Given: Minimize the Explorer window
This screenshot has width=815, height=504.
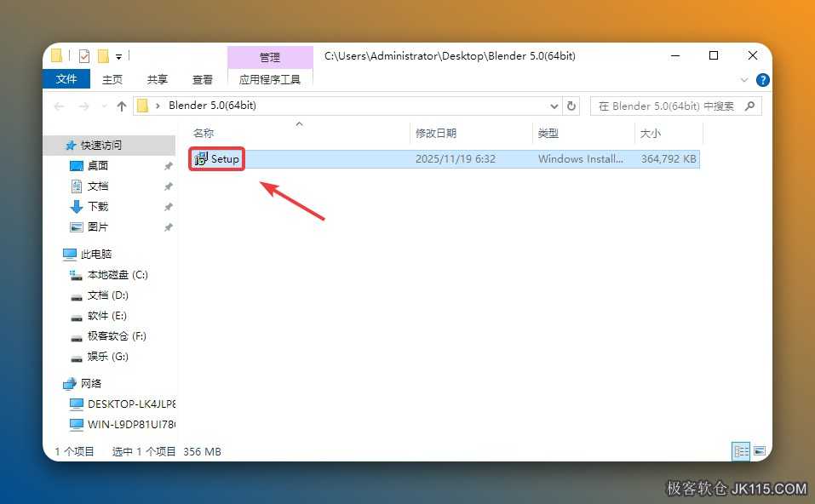Looking at the screenshot, I should (675, 55).
